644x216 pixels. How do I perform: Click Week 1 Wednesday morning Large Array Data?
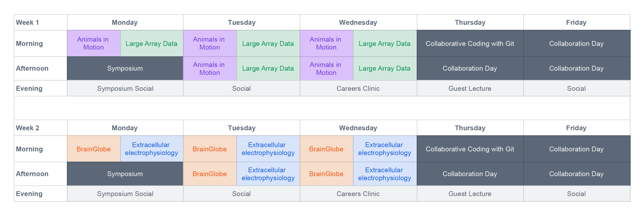coord(385,43)
